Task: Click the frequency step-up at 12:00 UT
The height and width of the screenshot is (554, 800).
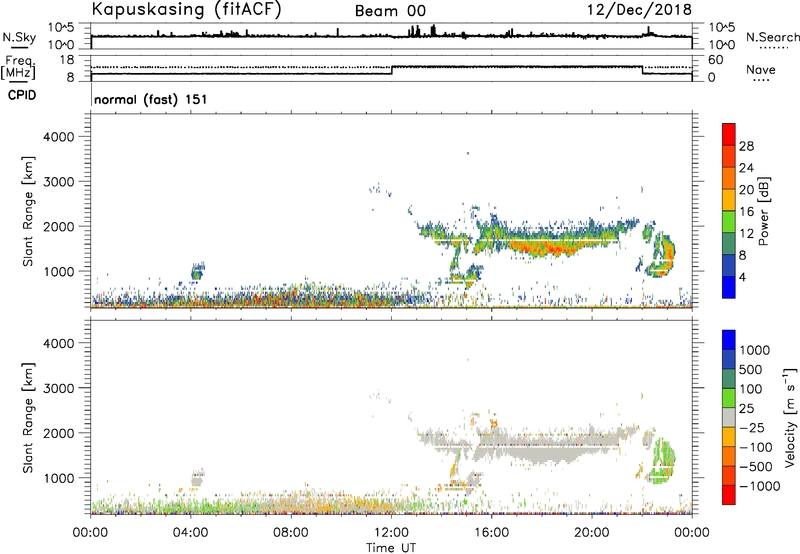Action: 391,70
